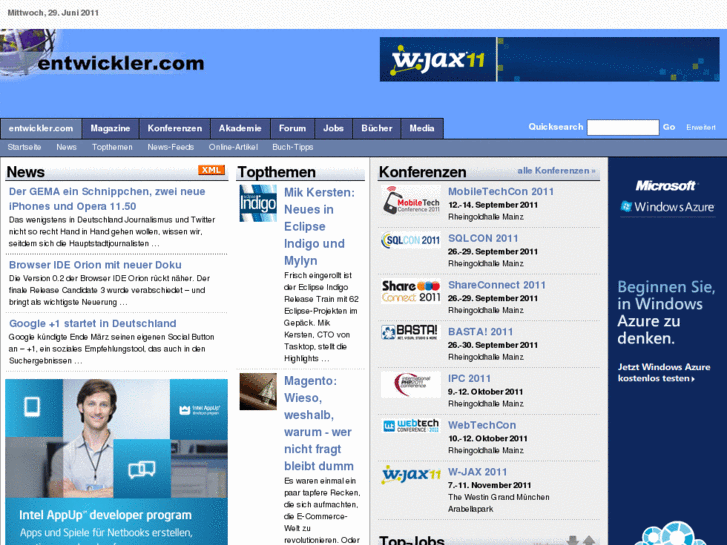This screenshot has width=727, height=545.
Task: Click the down arrow beside Top-Jobs
Action: click(x=573, y=540)
